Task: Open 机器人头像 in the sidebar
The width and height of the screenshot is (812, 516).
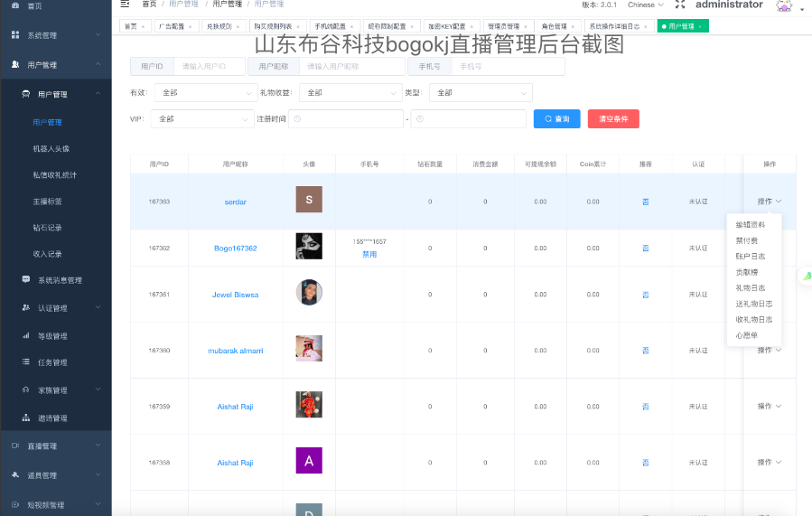Action: click(x=51, y=149)
